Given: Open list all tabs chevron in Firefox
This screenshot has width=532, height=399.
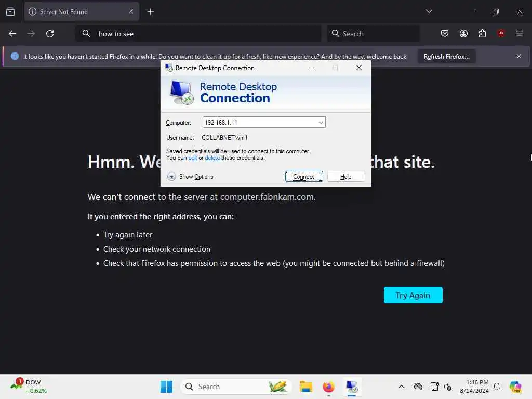Looking at the screenshot, I should coord(429,11).
